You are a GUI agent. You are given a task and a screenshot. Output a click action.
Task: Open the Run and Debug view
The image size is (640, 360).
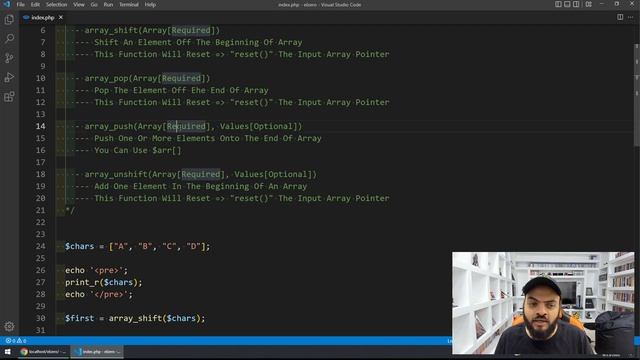point(9,78)
